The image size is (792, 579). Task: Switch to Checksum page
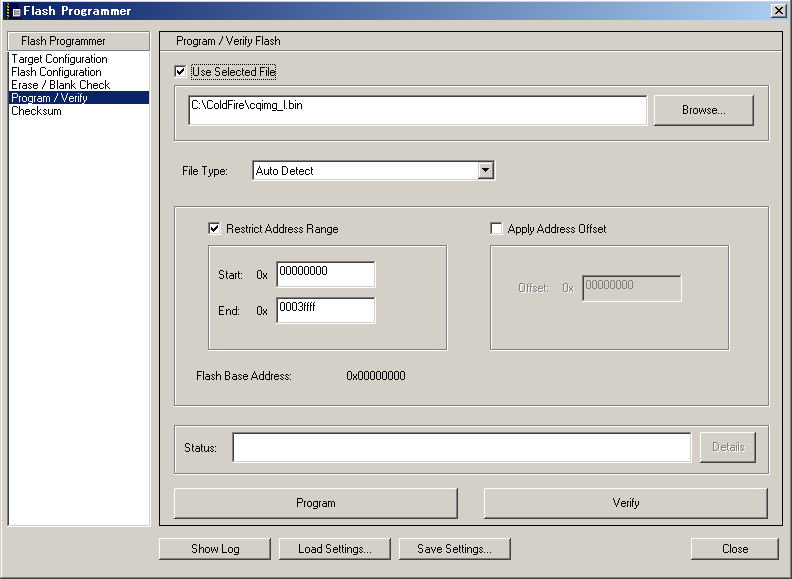[36, 111]
